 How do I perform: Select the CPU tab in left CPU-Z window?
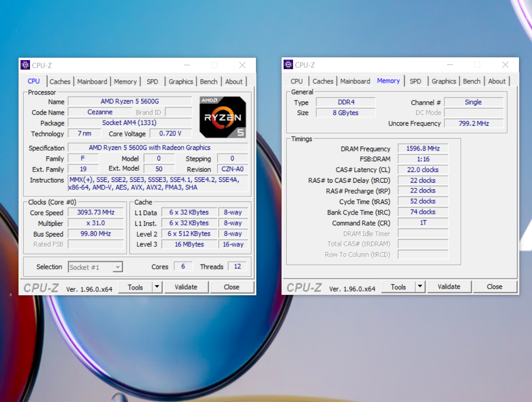tap(34, 81)
